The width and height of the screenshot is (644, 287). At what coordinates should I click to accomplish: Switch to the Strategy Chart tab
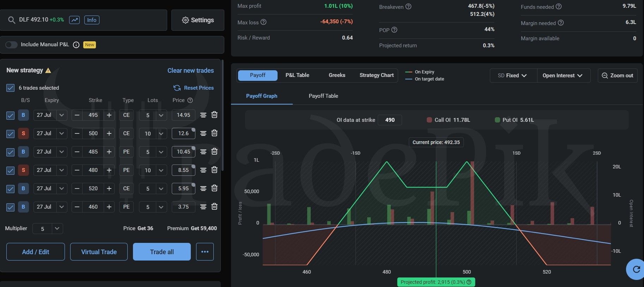[x=377, y=75]
